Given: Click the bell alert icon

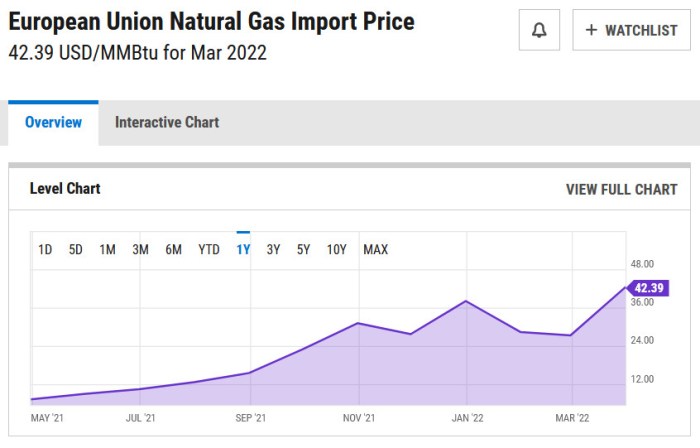Looking at the screenshot, I should point(539,31).
